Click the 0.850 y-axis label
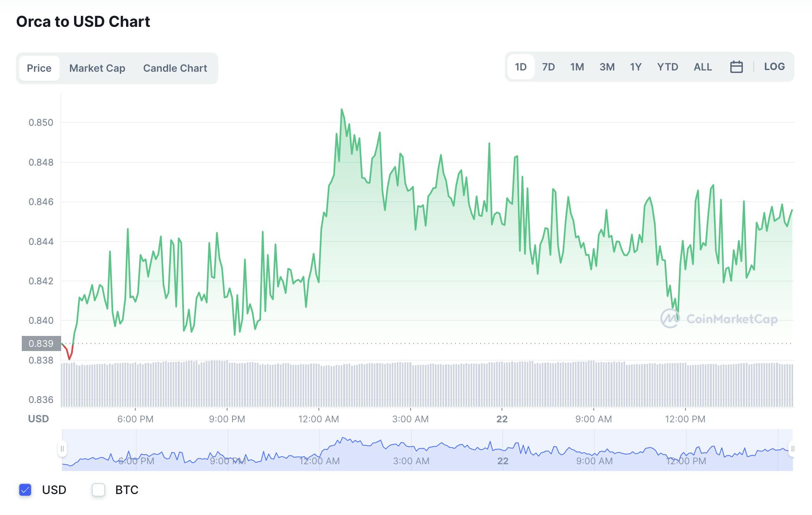 point(41,122)
